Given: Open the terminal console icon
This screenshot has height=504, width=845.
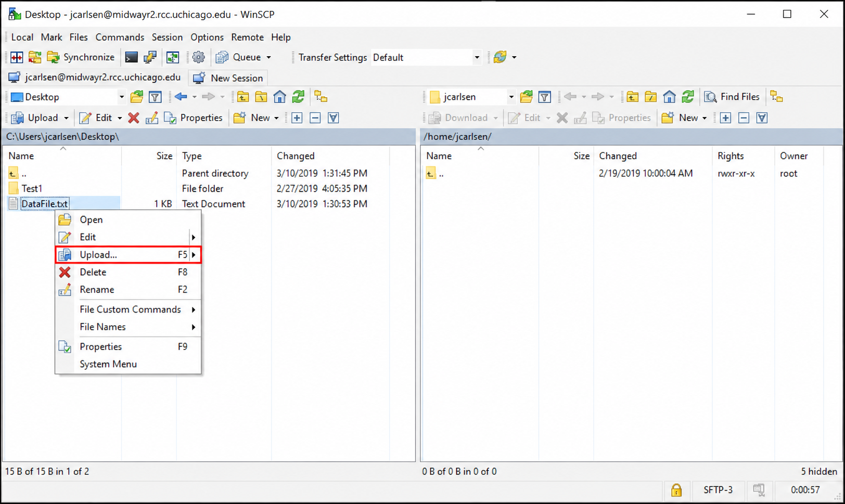Looking at the screenshot, I should coord(132,57).
